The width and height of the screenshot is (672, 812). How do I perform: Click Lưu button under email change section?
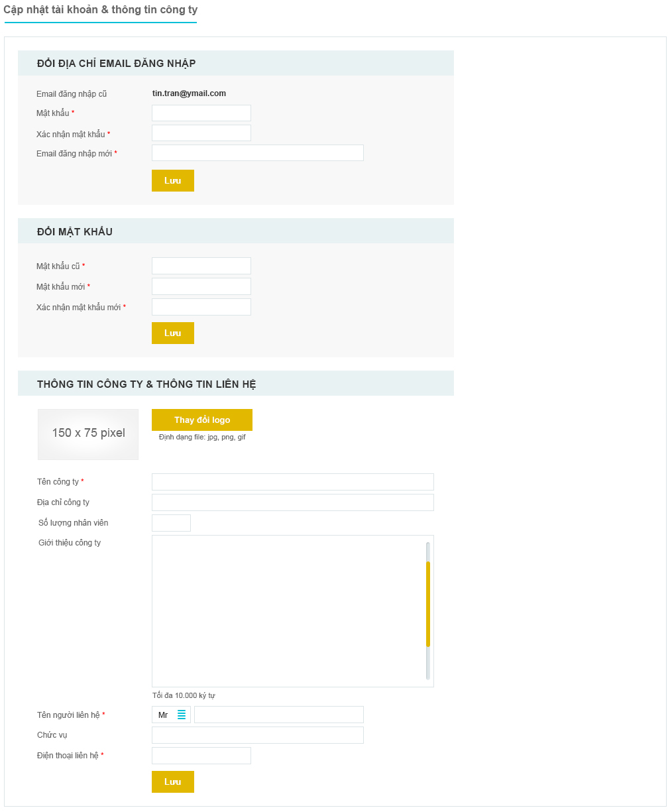(x=173, y=180)
